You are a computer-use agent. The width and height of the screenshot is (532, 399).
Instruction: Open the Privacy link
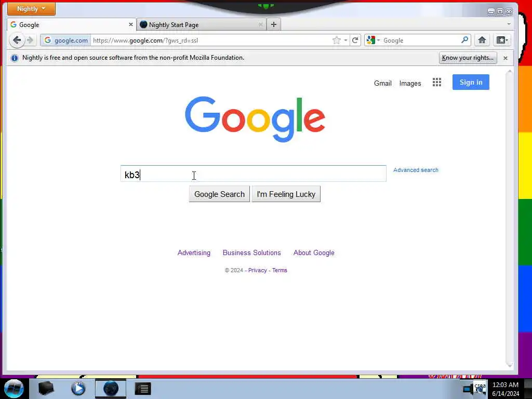pyautogui.click(x=258, y=270)
